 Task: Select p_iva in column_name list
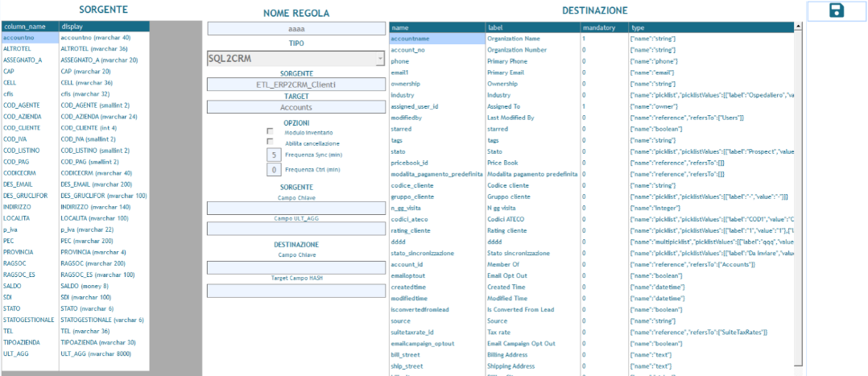point(30,229)
